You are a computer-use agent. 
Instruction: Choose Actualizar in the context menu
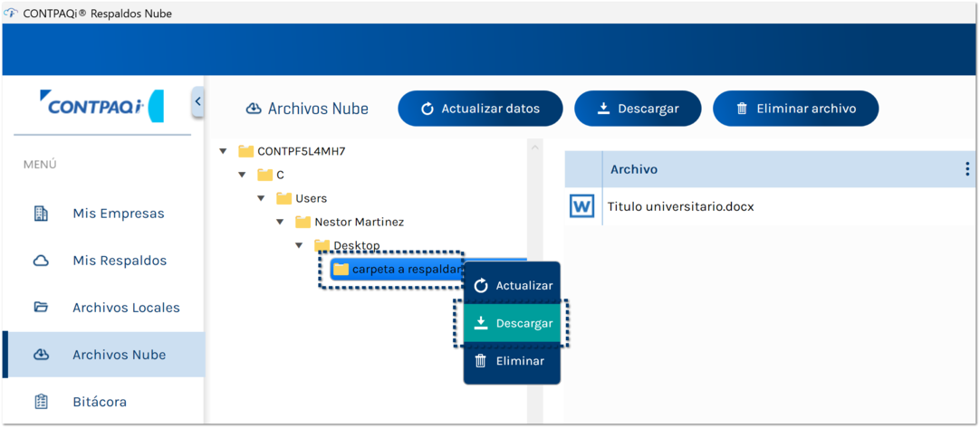pyautogui.click(x=512, y=286)
